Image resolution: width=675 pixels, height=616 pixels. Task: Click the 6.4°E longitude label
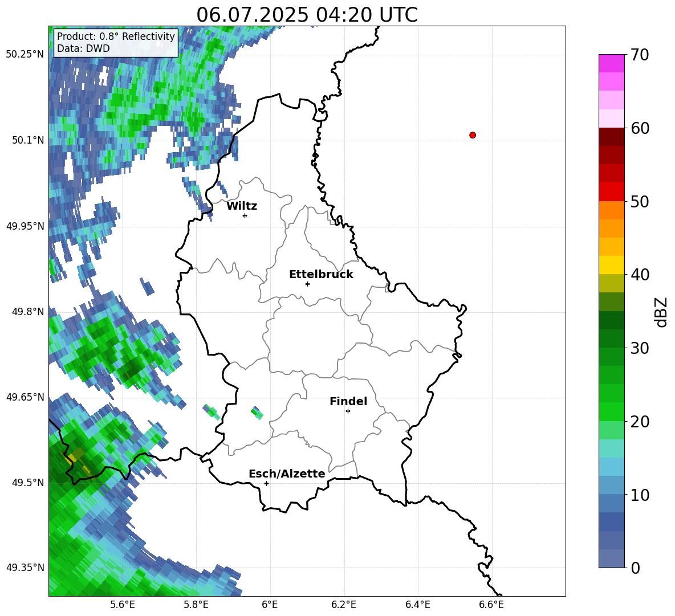pos(417,605)
